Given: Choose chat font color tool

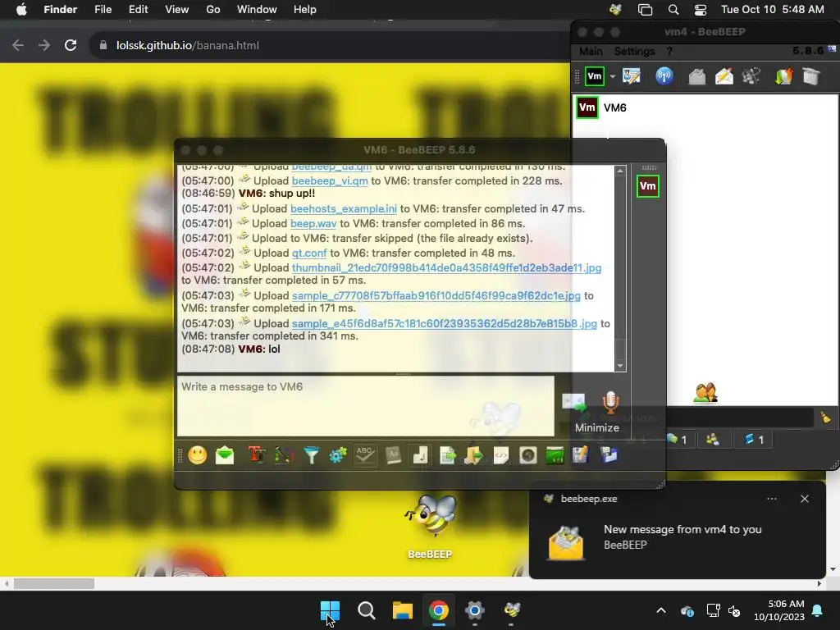Looking at the screenshot, I should [284, 455].
